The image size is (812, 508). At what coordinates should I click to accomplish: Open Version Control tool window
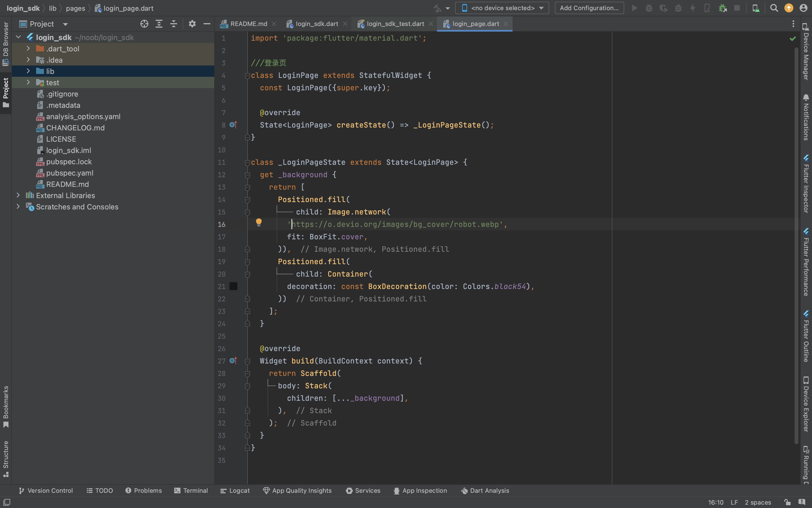(46, 491)
